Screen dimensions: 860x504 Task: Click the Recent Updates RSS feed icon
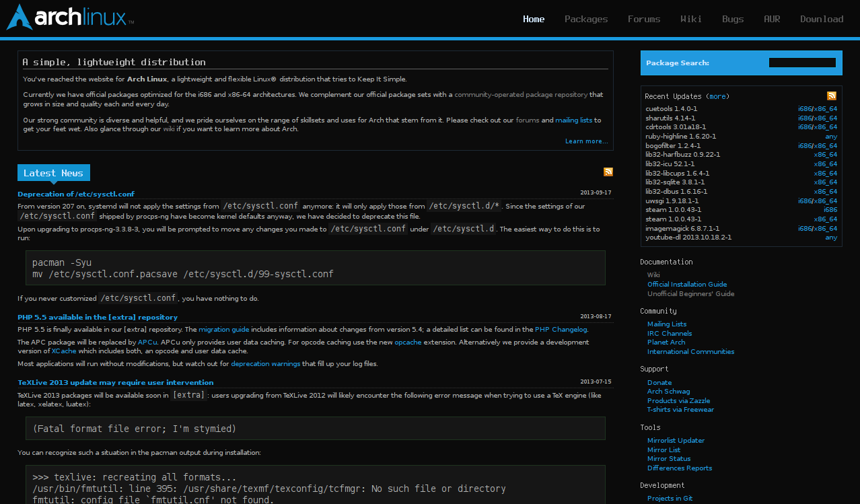tap(831, 96)
